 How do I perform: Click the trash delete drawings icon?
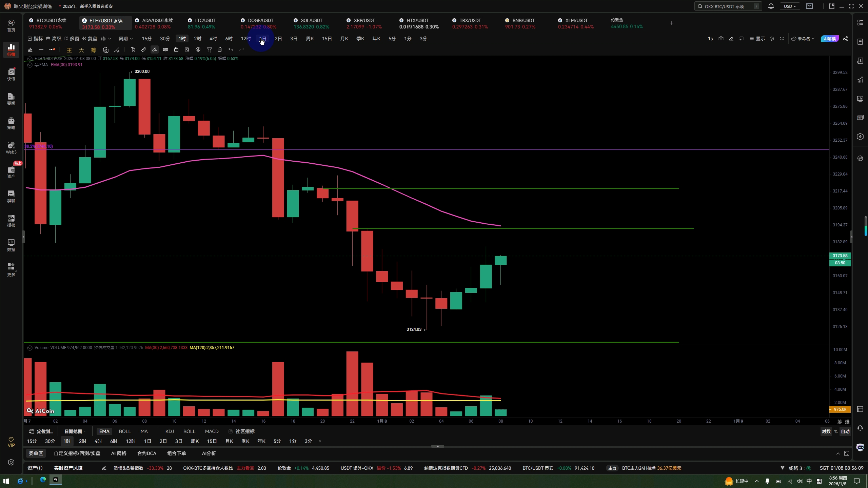220,50
